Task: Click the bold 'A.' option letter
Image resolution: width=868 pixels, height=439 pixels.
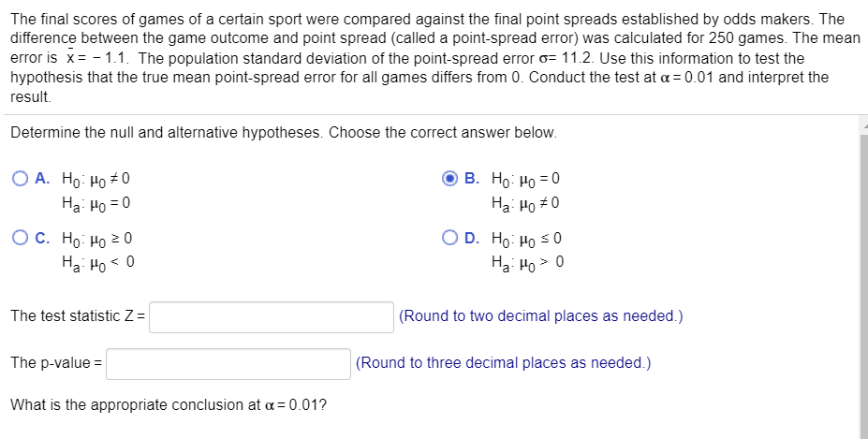Action: click(43, 178)
